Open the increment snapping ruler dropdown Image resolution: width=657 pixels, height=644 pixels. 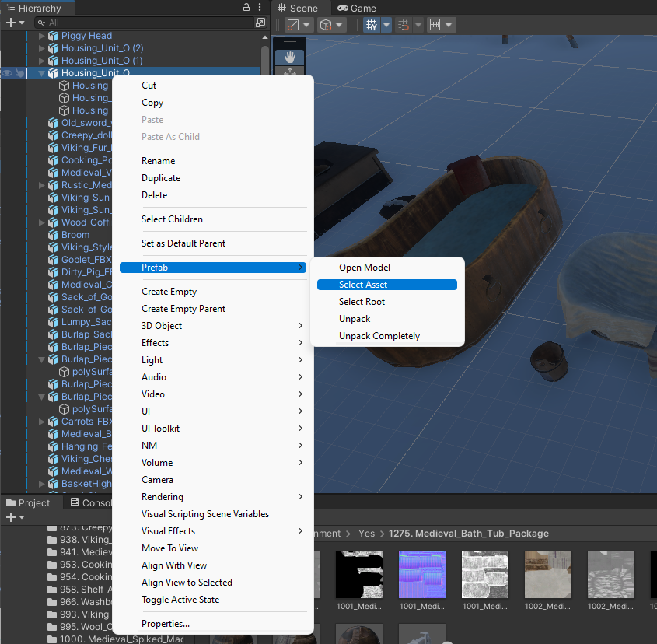pyautogui.click(x=442, y=25)
